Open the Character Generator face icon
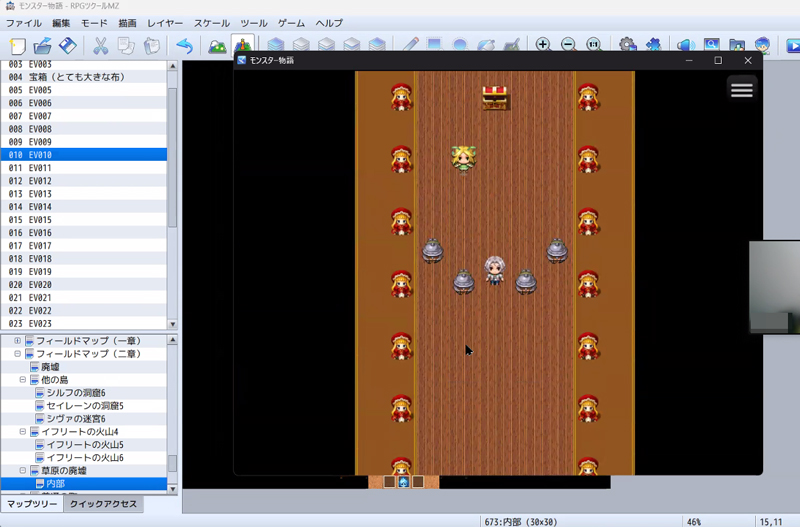The width and height of the screenshot is (800, 527). (762, 45)
